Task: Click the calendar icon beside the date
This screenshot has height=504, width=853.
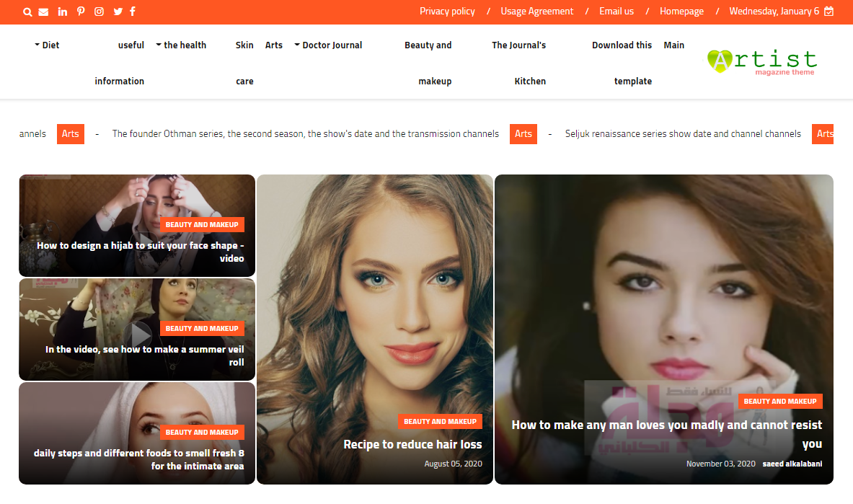Action: pos(828,12)
